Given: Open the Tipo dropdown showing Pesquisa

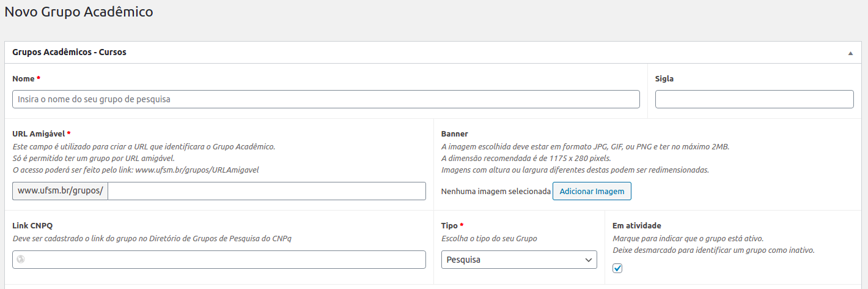Looking at the screenshot, I should pos(519,260).
